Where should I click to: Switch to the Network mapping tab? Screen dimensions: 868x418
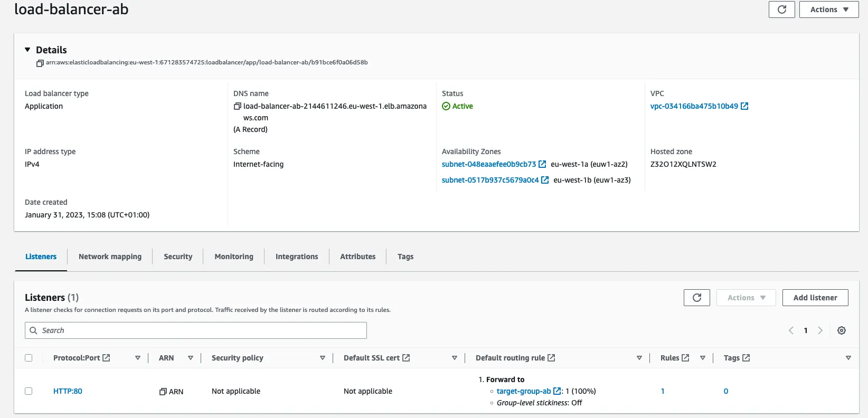pos(110,256)
